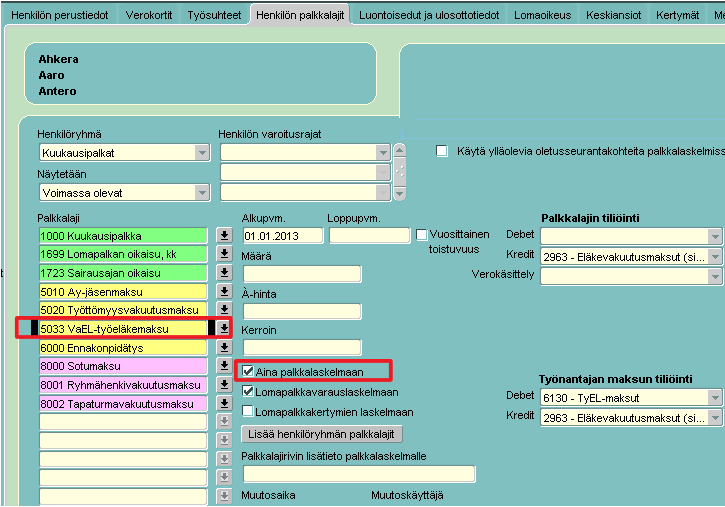725x507 pixels.
Task: Click the Palkkalajirivin lisätieto palkkalaskelmalle field
Action: [x=359, y=474]
